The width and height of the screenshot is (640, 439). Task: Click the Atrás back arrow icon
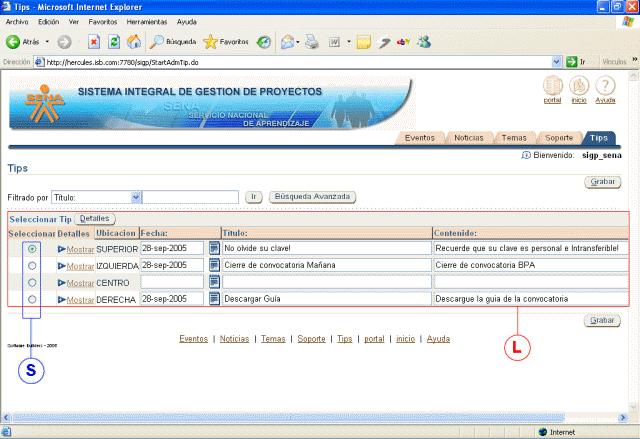coord(13,42)
